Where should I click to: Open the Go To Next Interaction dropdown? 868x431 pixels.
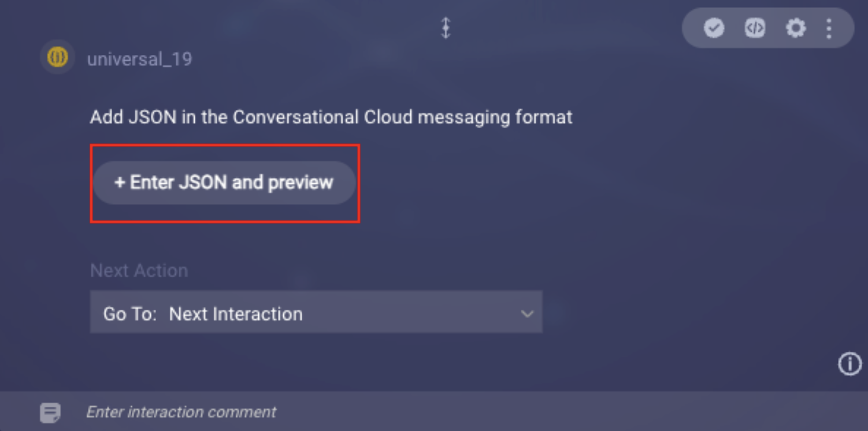pyautogui.click(x=316, y=312)
